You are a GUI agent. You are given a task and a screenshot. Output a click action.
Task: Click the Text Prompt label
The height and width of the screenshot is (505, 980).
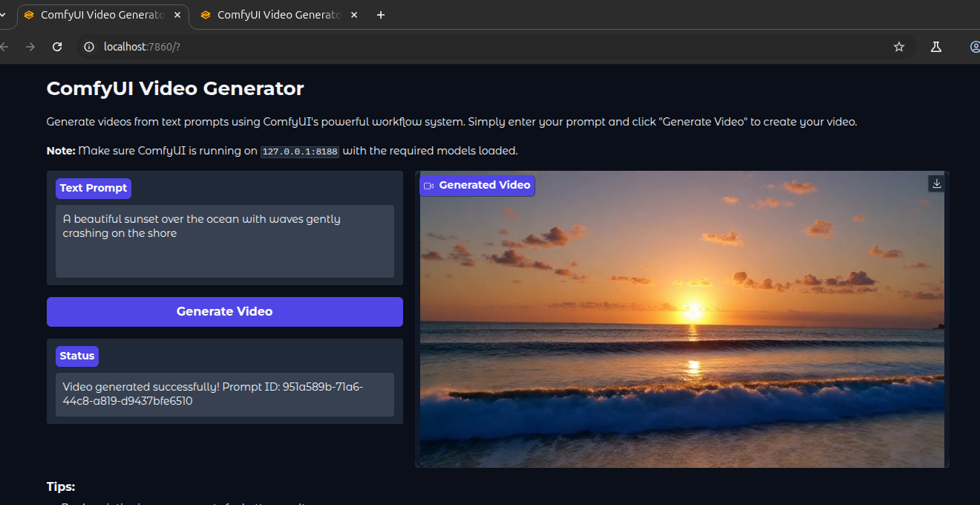tap(94, 189)
